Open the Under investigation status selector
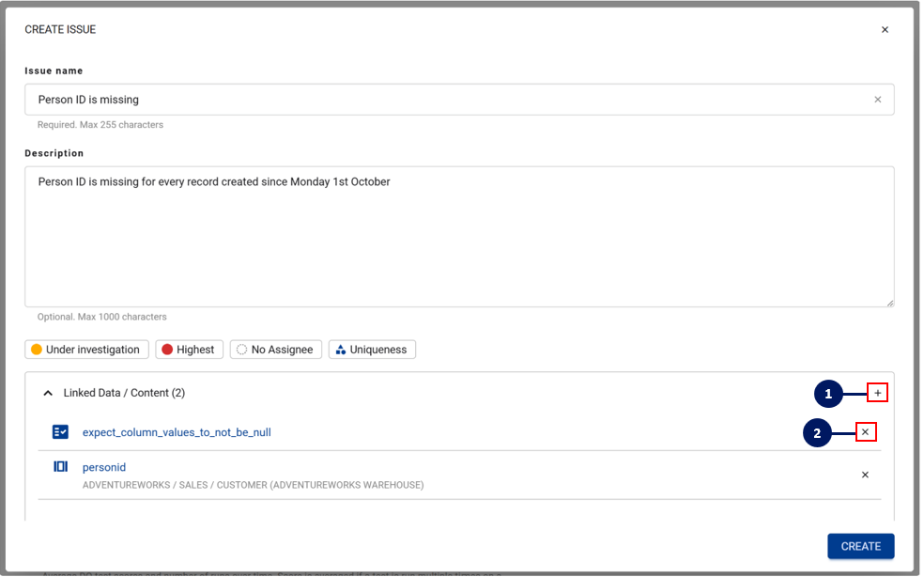 point(85,350)
